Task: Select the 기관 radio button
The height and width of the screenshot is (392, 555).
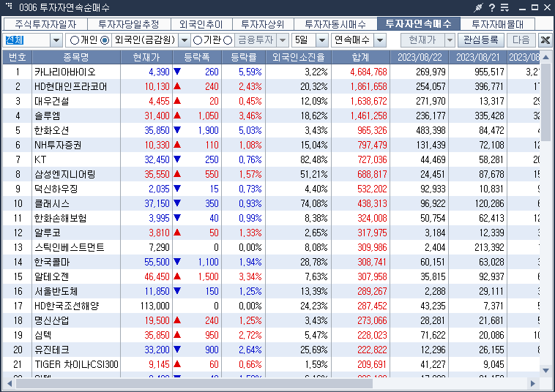Action: 198,40
